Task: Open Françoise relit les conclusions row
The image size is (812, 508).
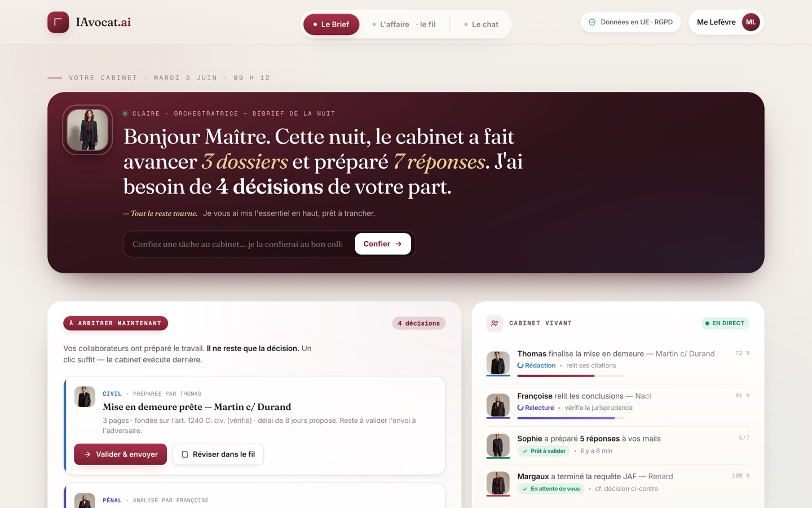Action: coord(618,406)
